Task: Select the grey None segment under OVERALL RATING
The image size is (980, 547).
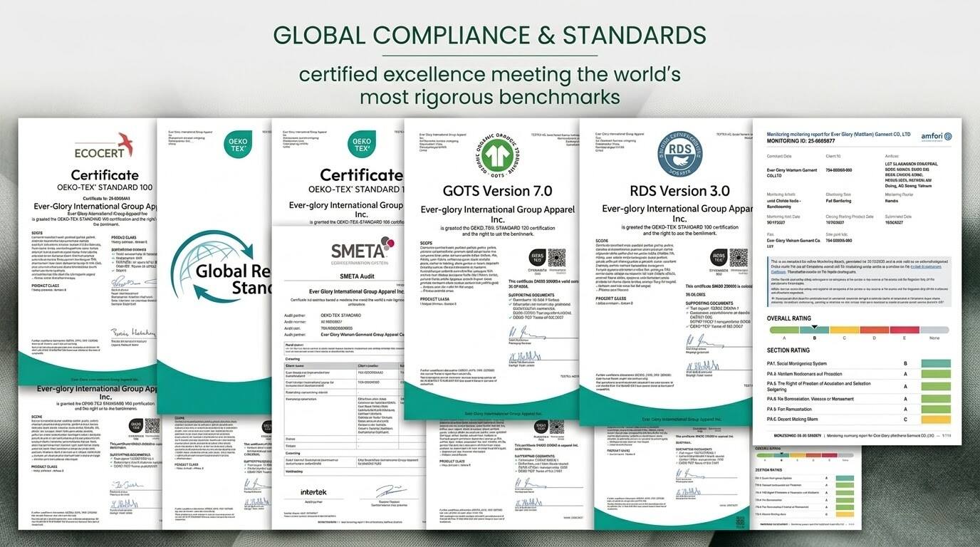Action: pos(934,330)
